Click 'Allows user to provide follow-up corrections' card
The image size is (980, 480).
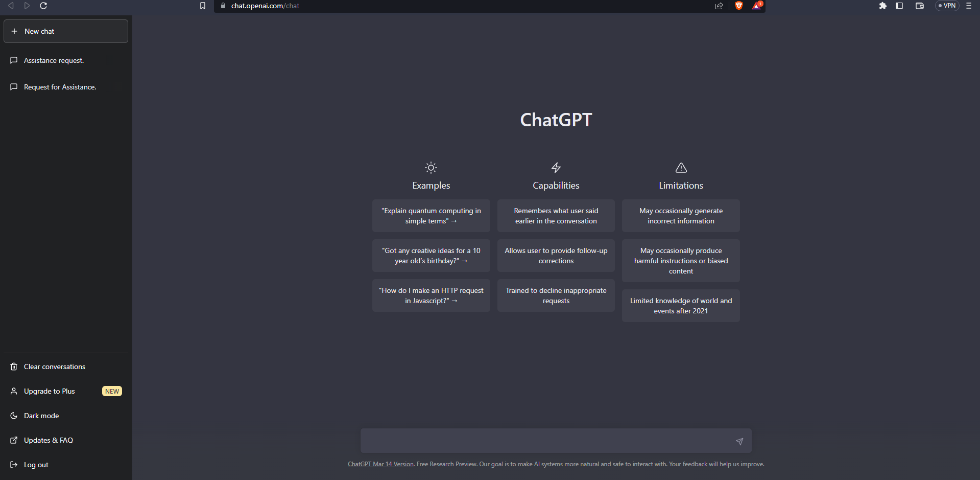tap(556, 256)
